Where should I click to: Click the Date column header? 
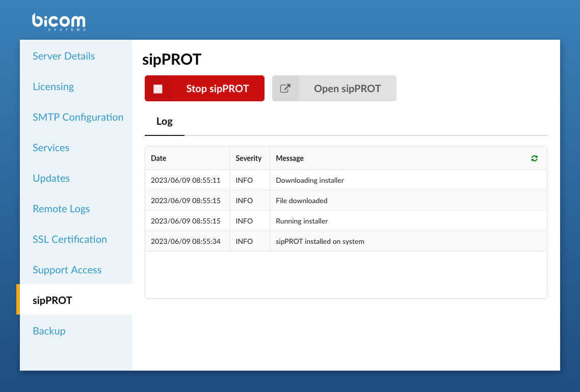(159, 158)
